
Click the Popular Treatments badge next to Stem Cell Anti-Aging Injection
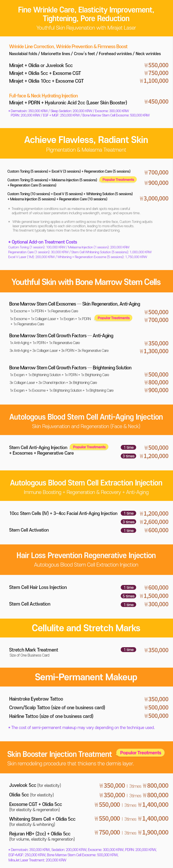(x=89, y=447)
